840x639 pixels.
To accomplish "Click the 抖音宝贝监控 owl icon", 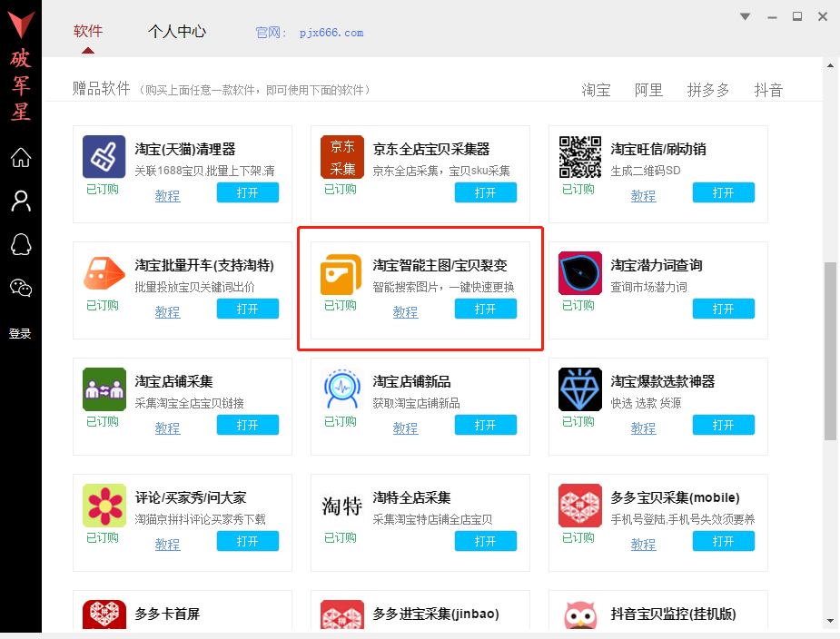I will coord(580,614).
